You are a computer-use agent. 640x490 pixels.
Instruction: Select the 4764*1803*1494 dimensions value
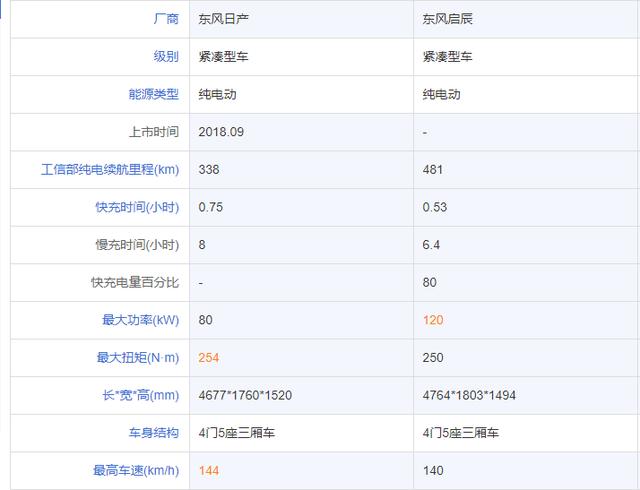pyautogui.click(x=469, y=395)
